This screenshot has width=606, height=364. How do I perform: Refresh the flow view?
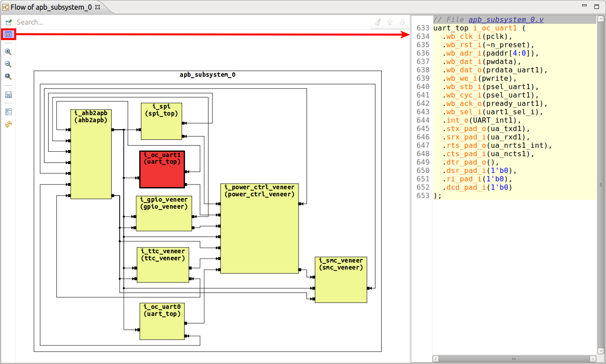[x=8, y=124]
